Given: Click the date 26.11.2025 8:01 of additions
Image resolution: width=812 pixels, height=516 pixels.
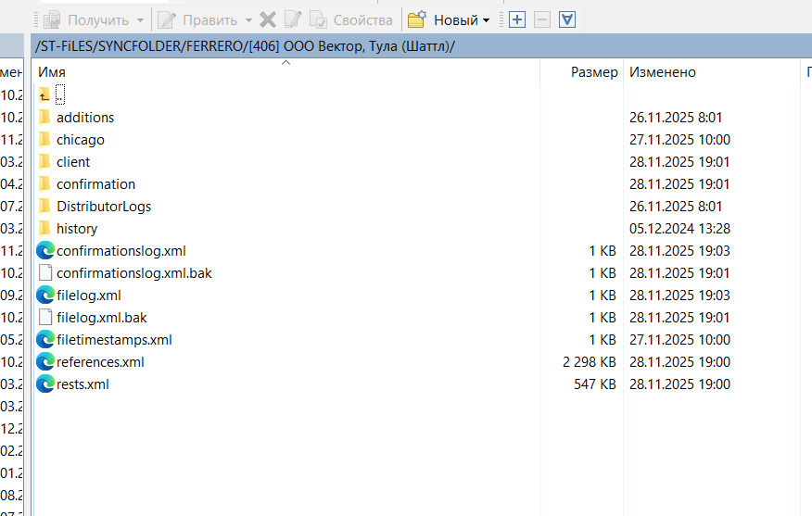Looking at the screenshot, I should pos(676,118).
